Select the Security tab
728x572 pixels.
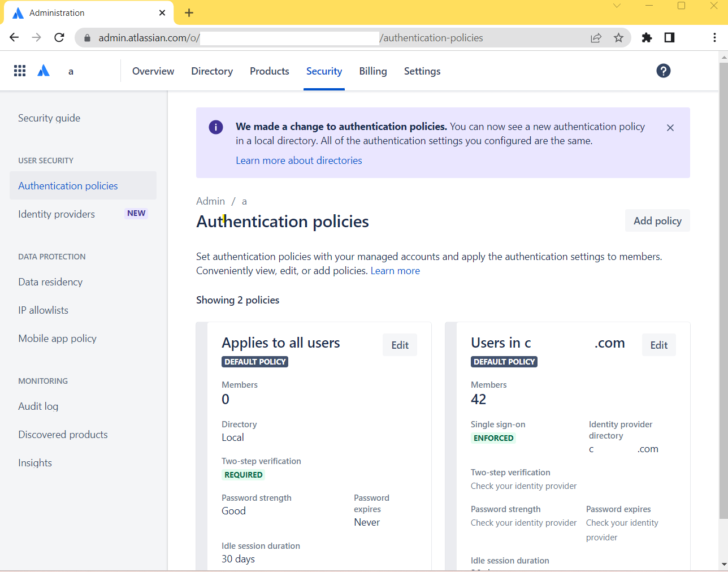[324, 71]
